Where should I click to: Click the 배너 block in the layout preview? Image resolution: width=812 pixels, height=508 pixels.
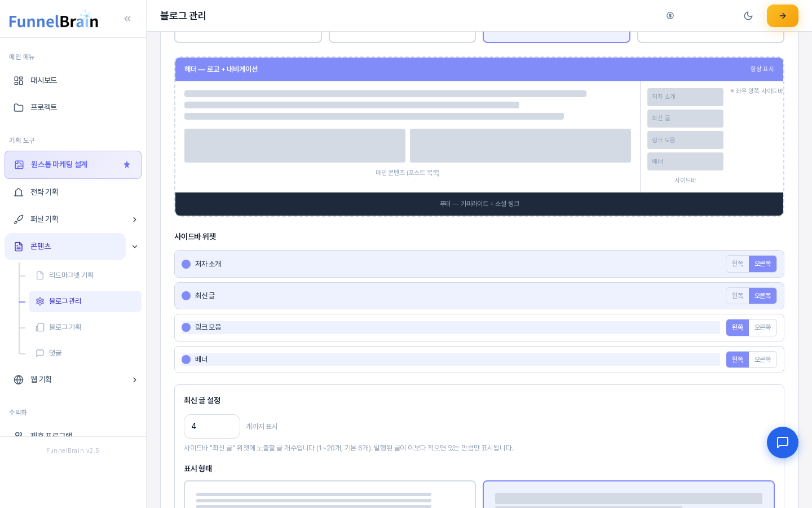[x=685, y=161]
